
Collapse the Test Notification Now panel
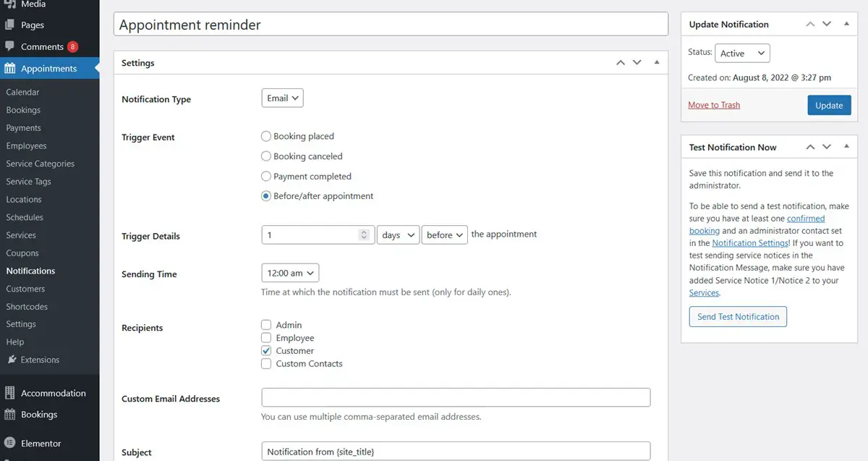(x=846, y=147)
